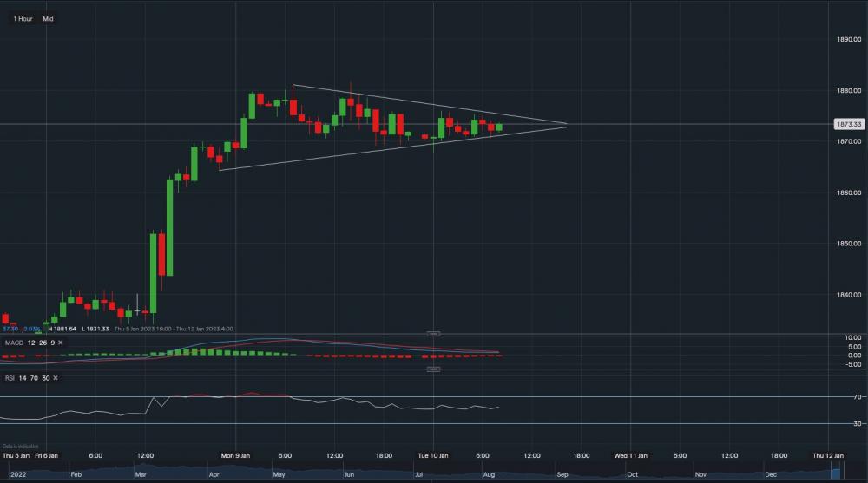Image resolution: width=868 pixels, height=483 pixels.
Task: Remove the MACD indicator with its X
Action: click(62, 343)
